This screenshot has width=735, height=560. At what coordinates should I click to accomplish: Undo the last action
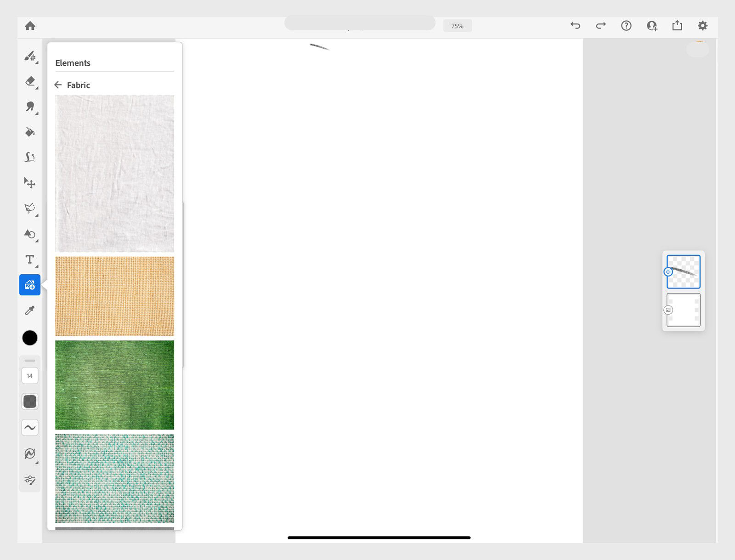pyautogui.click(x=575, y=26)
